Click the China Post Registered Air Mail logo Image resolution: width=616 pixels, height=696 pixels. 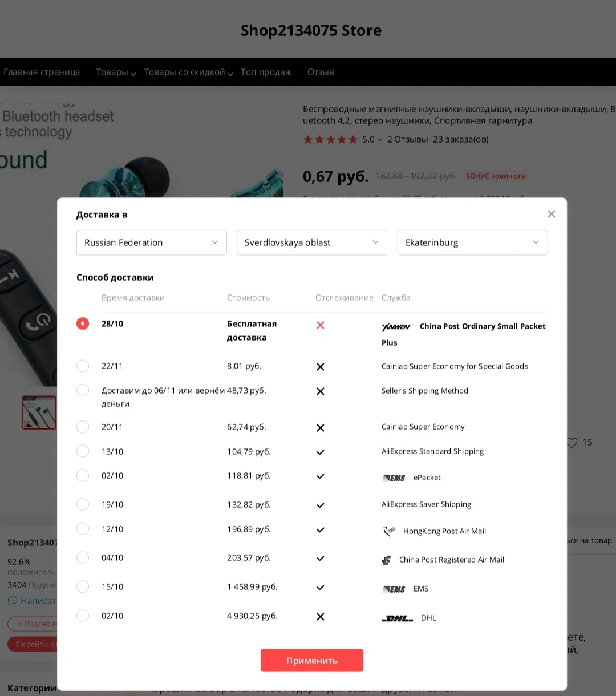386,560
